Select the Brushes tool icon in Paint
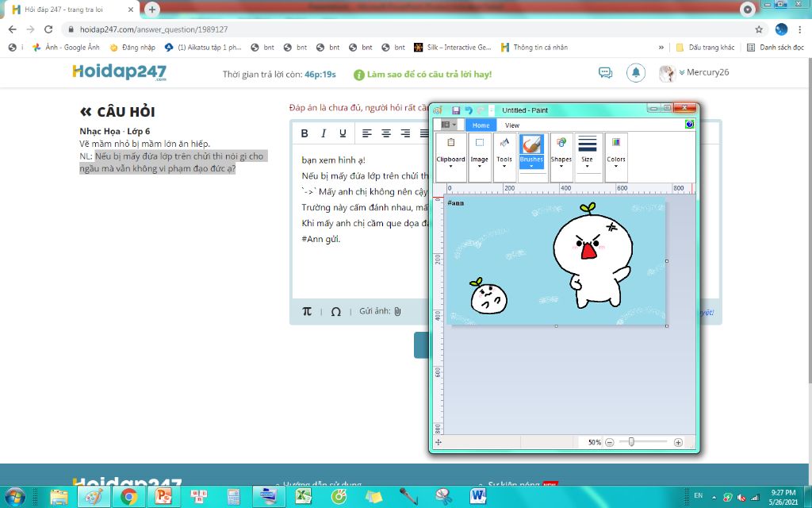This screenshot has height=508, width=812. point(532,144)
